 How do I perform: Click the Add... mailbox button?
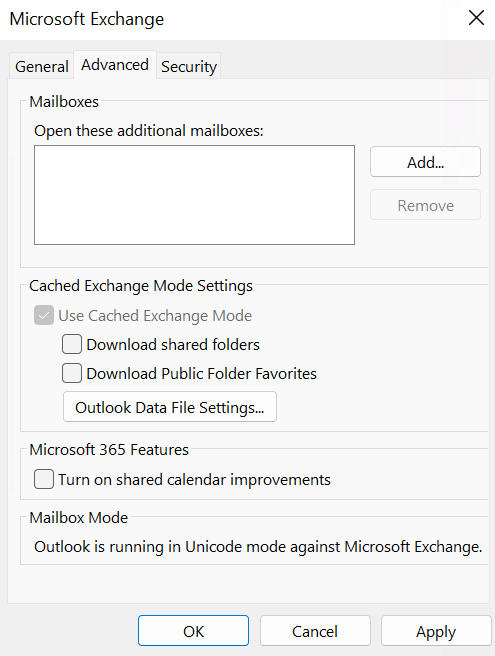click(x=425, y=161)
